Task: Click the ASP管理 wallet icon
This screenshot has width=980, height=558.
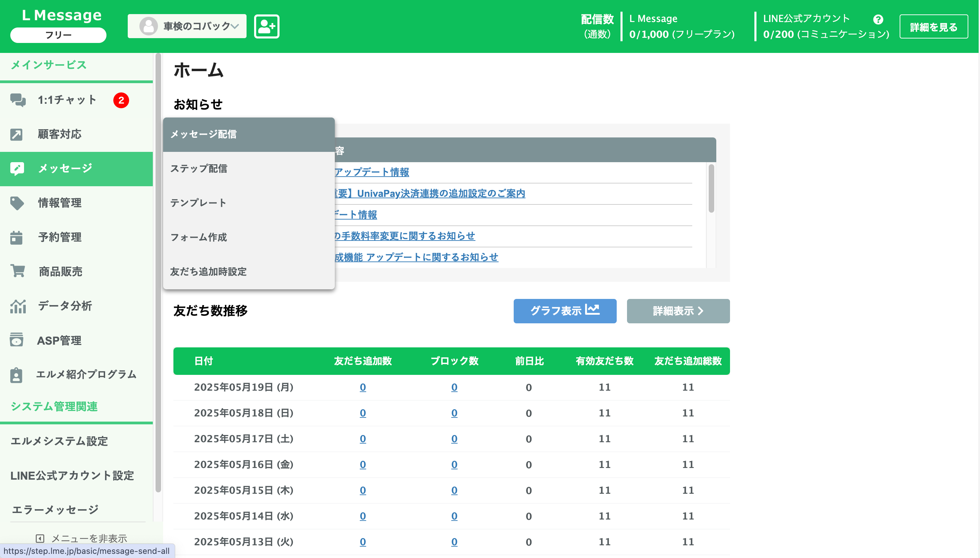Action: coord(16,340)
